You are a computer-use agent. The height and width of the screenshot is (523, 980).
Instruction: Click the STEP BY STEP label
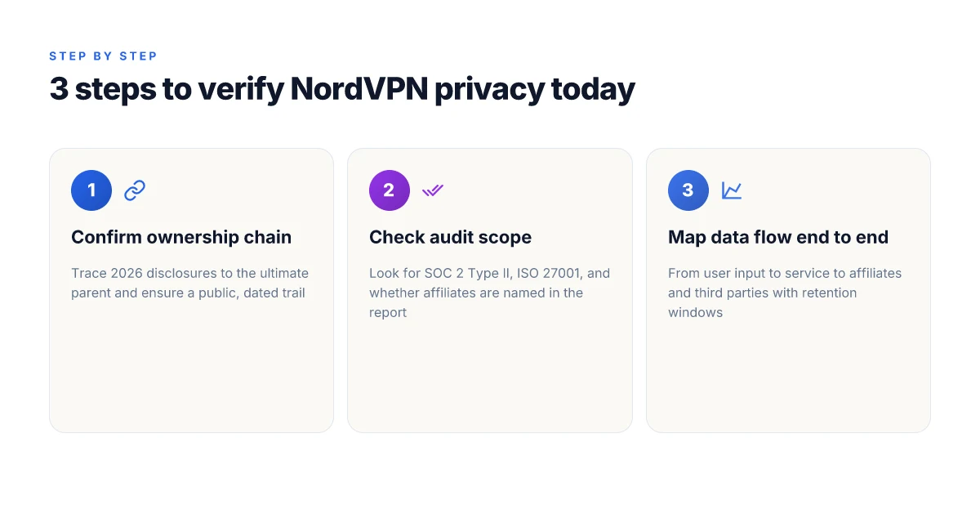click(x=103, y=56)
